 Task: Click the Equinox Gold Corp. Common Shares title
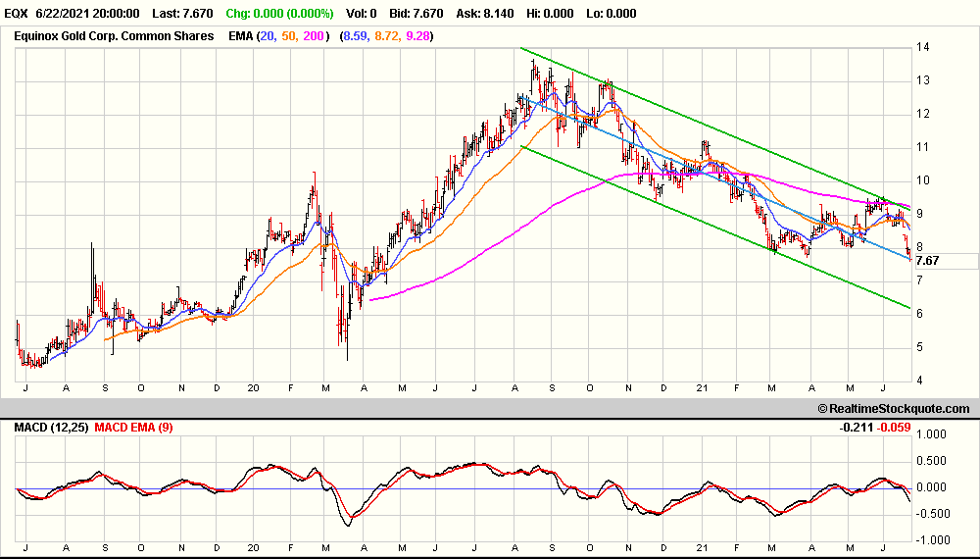pyautogui.click(x=114, y=36)
